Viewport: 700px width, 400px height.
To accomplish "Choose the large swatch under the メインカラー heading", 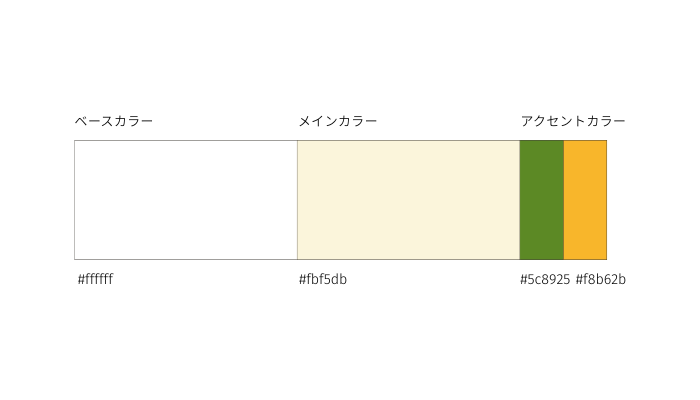I will [408, 200].
